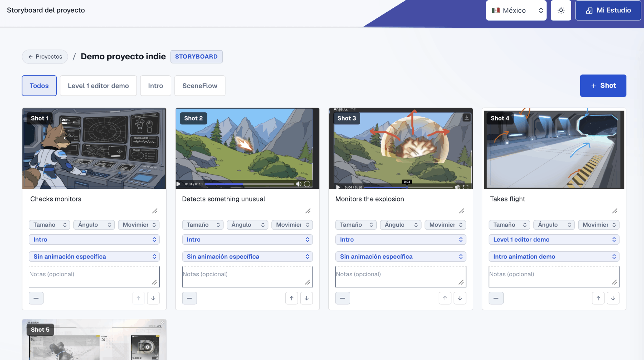Edit the Takes flight description

554,204
